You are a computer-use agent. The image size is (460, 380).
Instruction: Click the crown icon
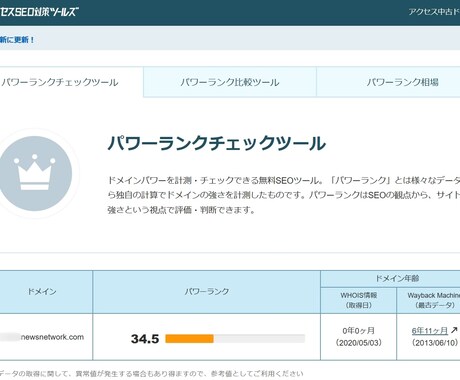click(x=35, y=173)
